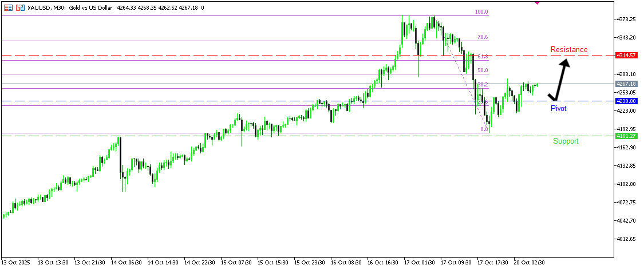Click the 17 Oct 01:30 time axis label
Viewport: 644px width, 269px height.
(418, 262)
